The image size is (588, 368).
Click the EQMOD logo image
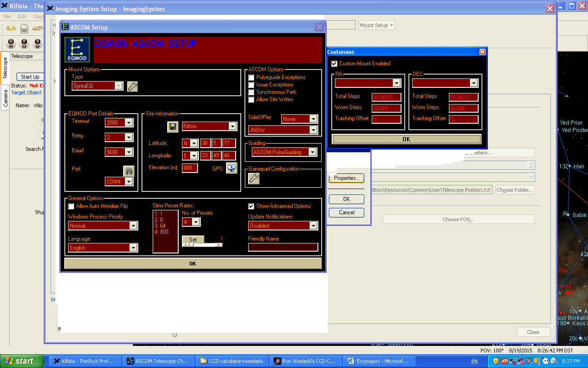click(77, 50)
